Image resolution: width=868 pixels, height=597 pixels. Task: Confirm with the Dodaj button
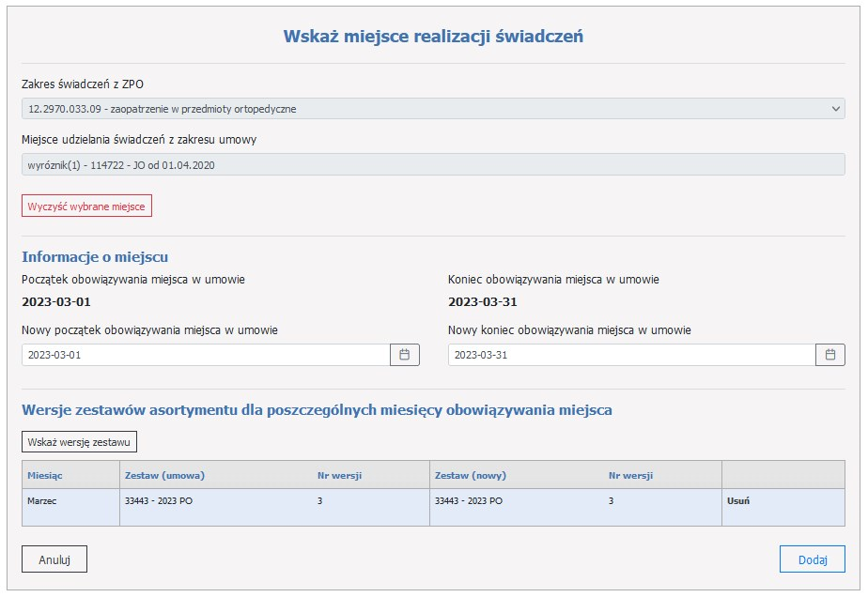(x=812, y=559)
